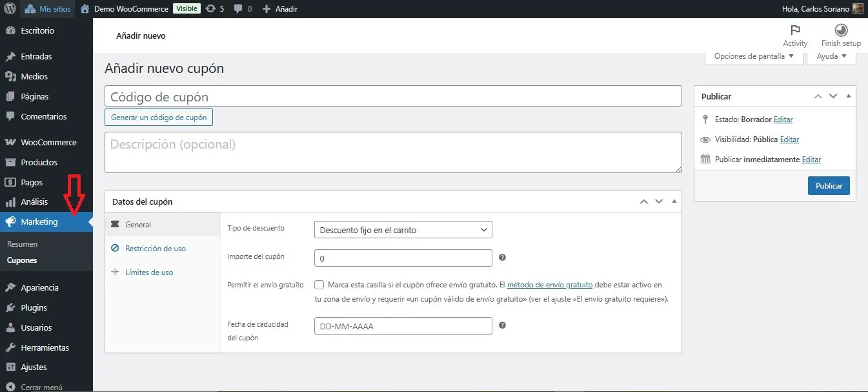Click the WordPress logo icon
Viewport: 868px width, 392px height.
point(10,9)
